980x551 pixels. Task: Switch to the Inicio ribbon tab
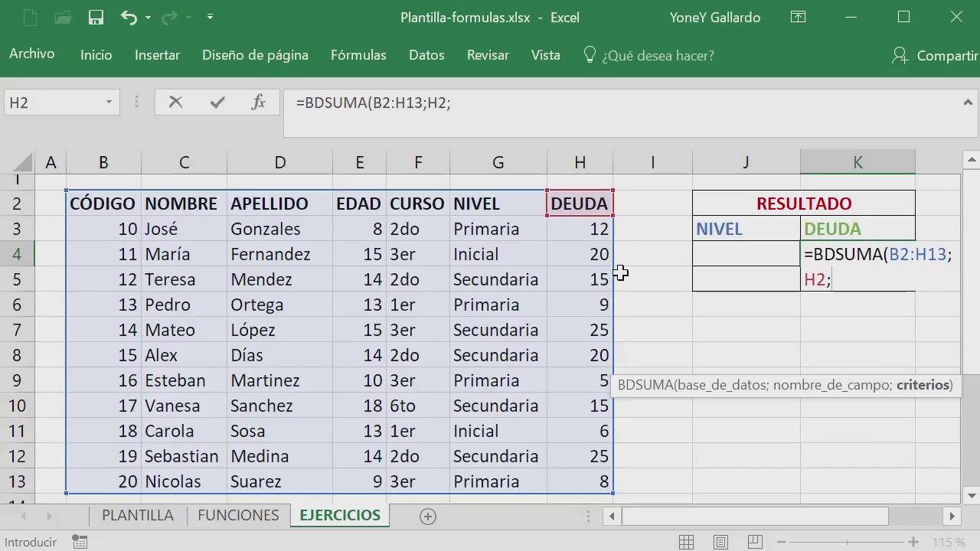pos(96,55)
